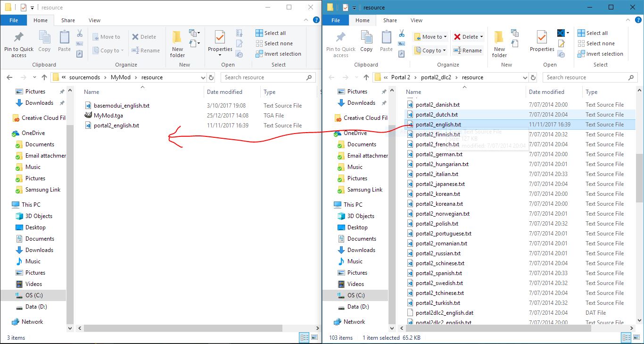Select portal2_german.txt in right window
644x344 pixels.
click(439, 154)
